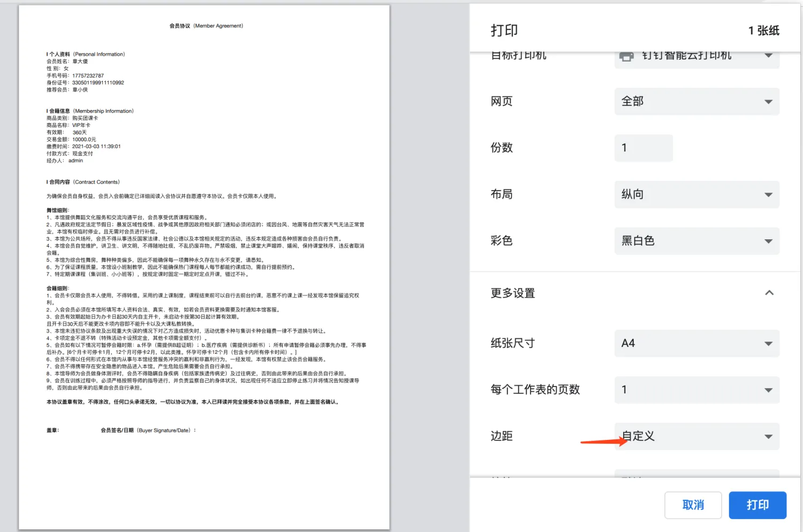Click the 个人资料 heading in the preview
The width and height of the screenshot is (803, 532).
click(86, 54)
